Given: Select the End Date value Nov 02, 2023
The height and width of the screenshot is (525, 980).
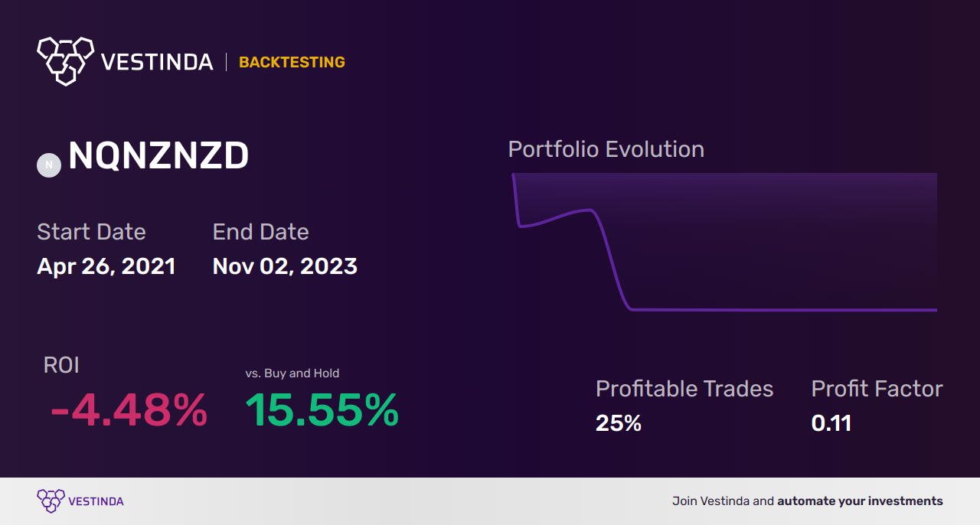Looking at the screenshot, I should pos(285,266).
